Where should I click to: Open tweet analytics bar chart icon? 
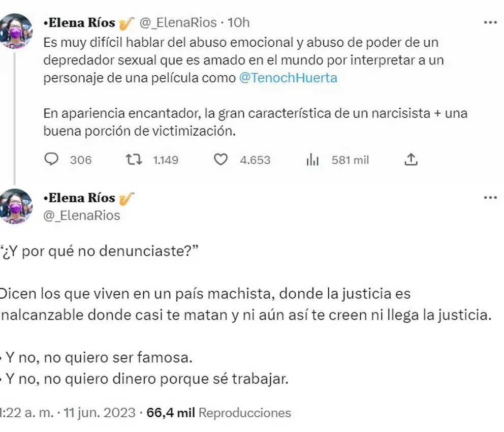312,160
